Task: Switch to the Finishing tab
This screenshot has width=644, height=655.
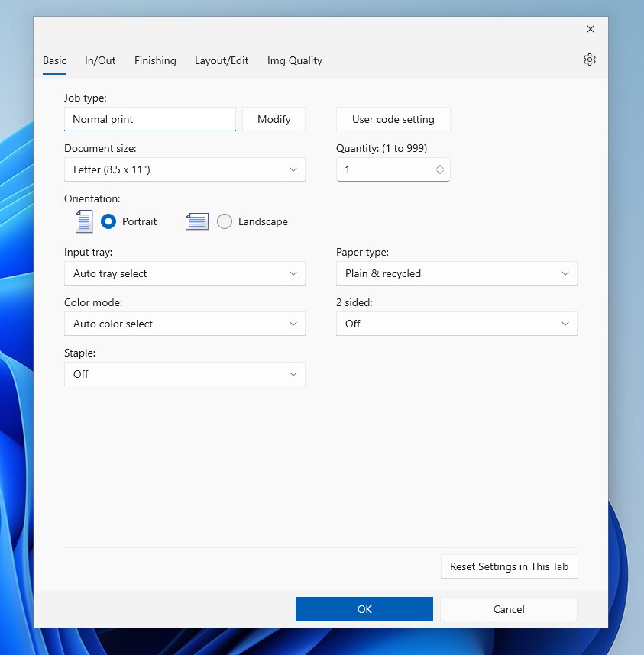Action: tap(155, 60)
